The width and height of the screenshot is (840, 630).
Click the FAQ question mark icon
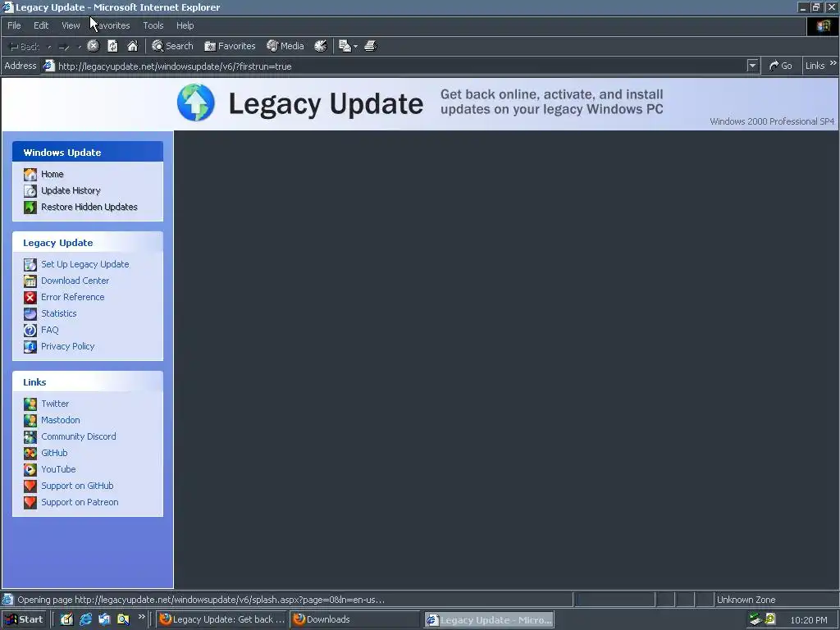pos(30,330)
